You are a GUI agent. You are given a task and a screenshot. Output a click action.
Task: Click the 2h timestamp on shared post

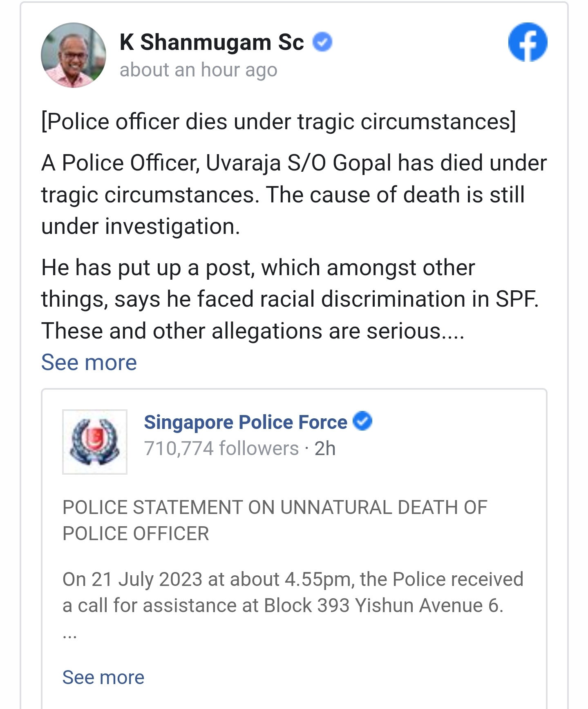pos(325,449)
